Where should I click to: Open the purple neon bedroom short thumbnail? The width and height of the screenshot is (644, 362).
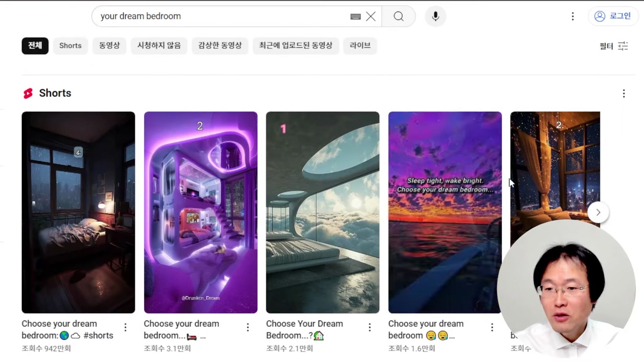pos(201,212)
